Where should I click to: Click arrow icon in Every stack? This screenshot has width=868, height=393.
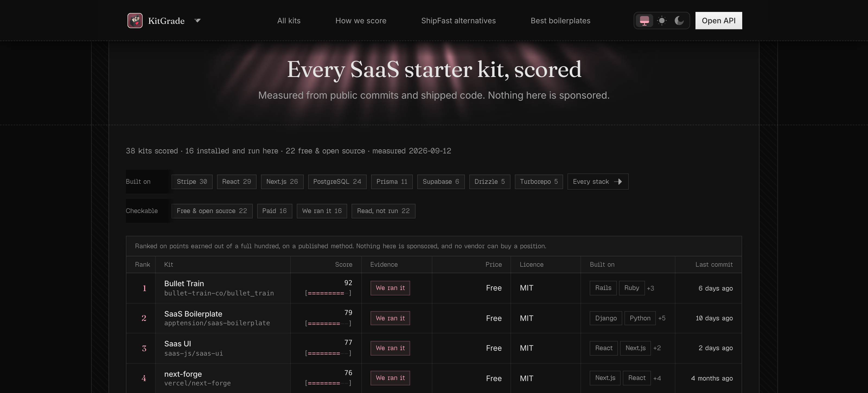618,182
